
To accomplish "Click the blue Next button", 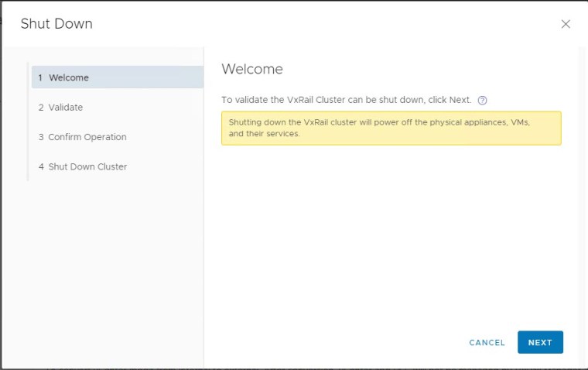I will (x=540, y=342).
